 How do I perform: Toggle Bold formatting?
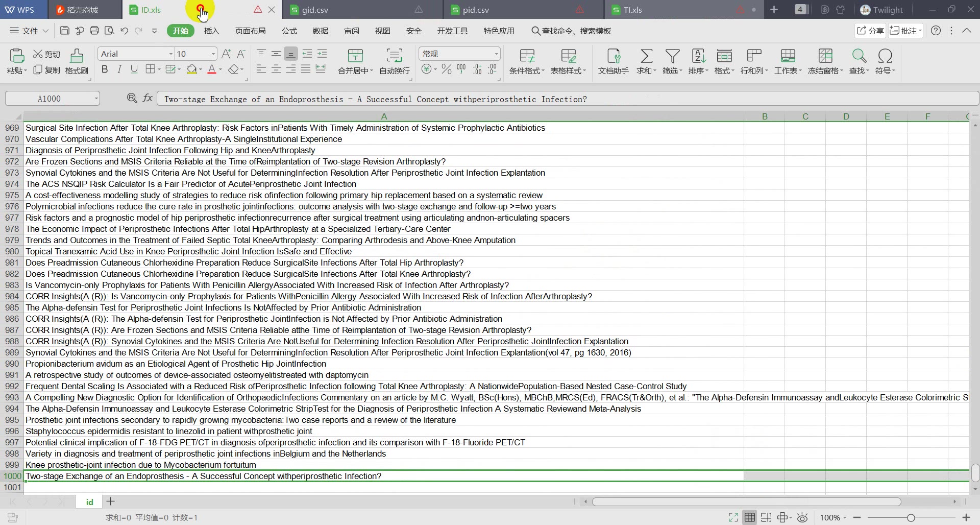(x=105, y=69)
